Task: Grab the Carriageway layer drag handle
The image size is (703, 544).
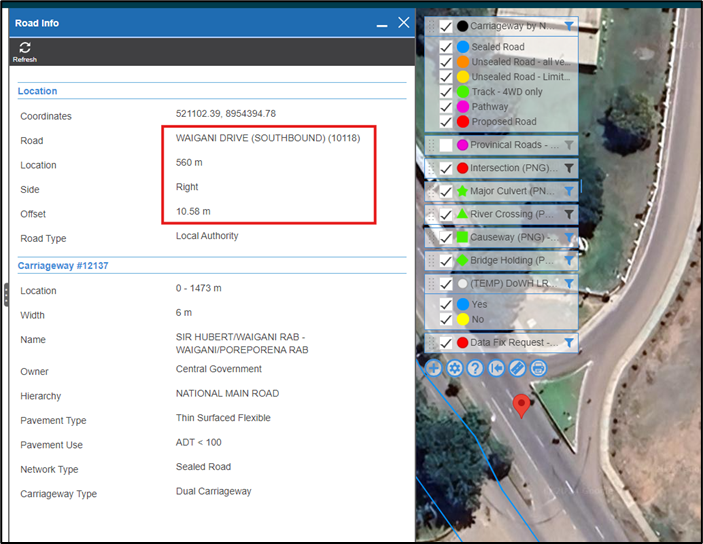Action: click(x=431, y=26)
